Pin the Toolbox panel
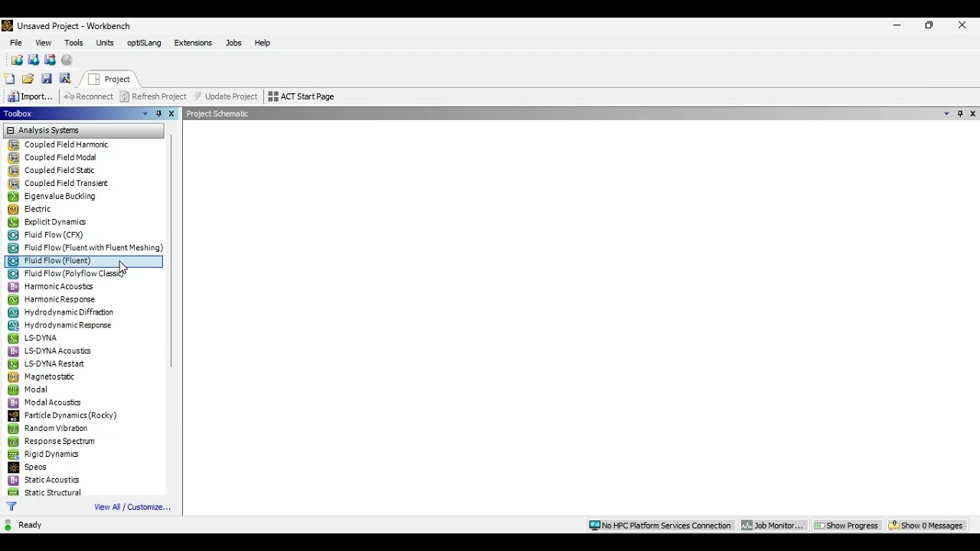Viewport: 980px width, 551px height. point(158,114)
